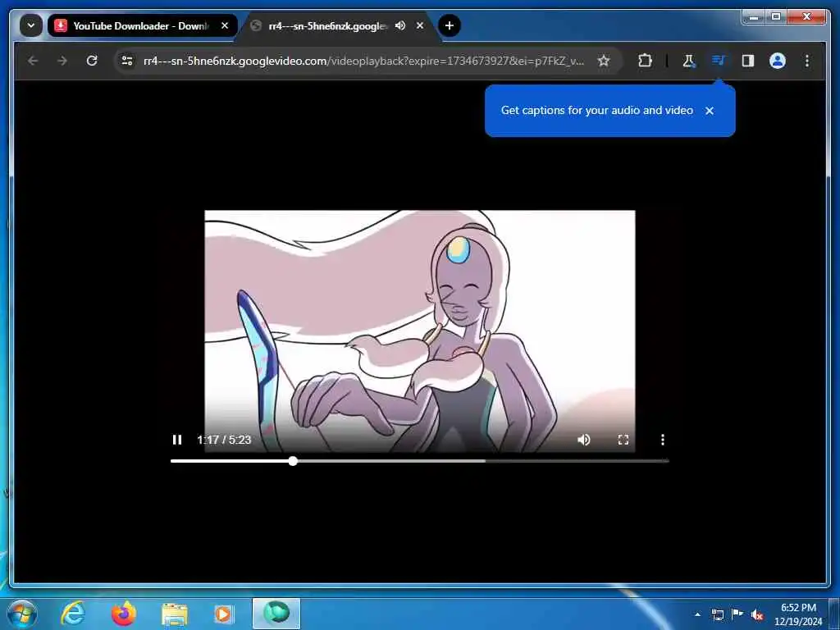This screenshot has width=840, height=630.
Task: Open the tab search dropdown arrow
Action: click(x=31, y=25)
